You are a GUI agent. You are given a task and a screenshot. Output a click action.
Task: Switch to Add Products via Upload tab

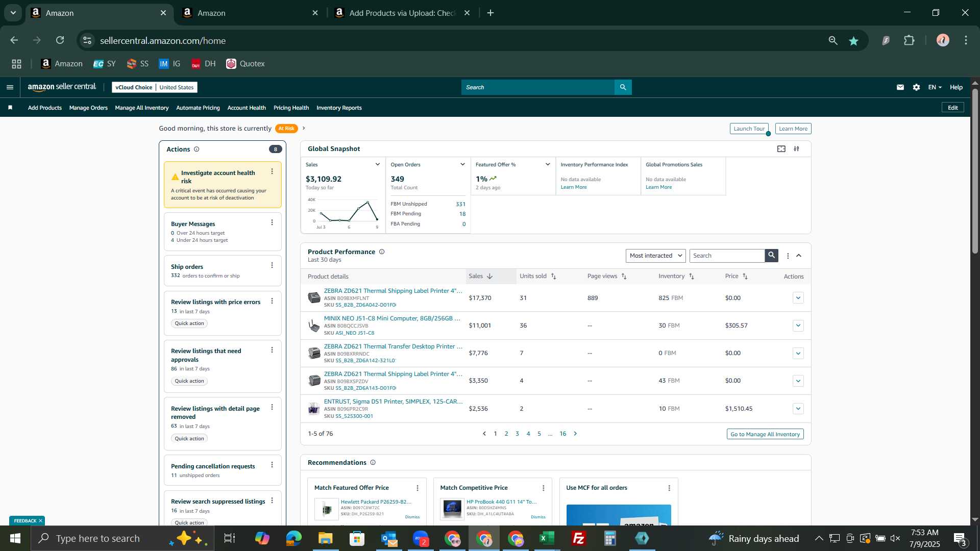click(403, 13)
